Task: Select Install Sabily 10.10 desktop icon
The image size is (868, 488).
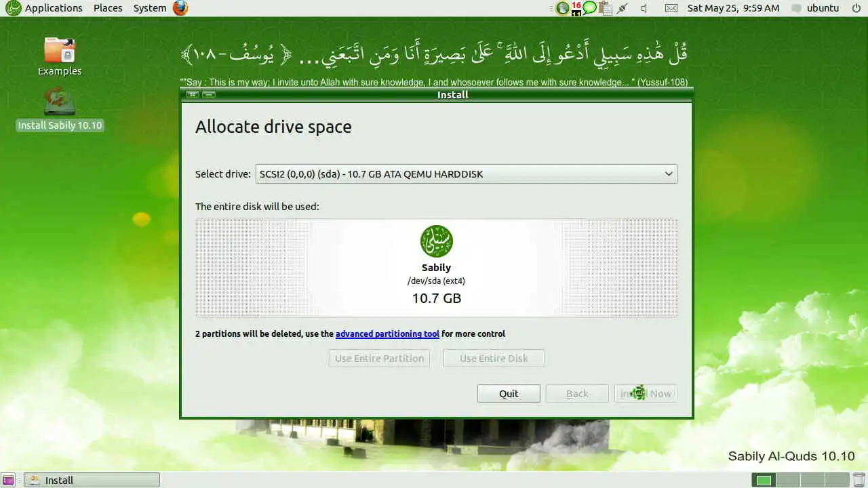Action: [x=60, y=108]
